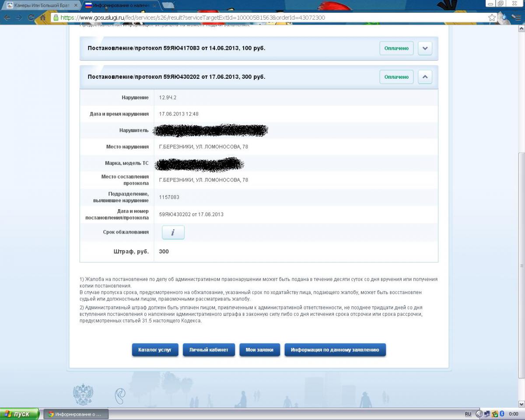
Task: Click 'Информация по данному заявлению' button
Action: [x=335, y=350]
